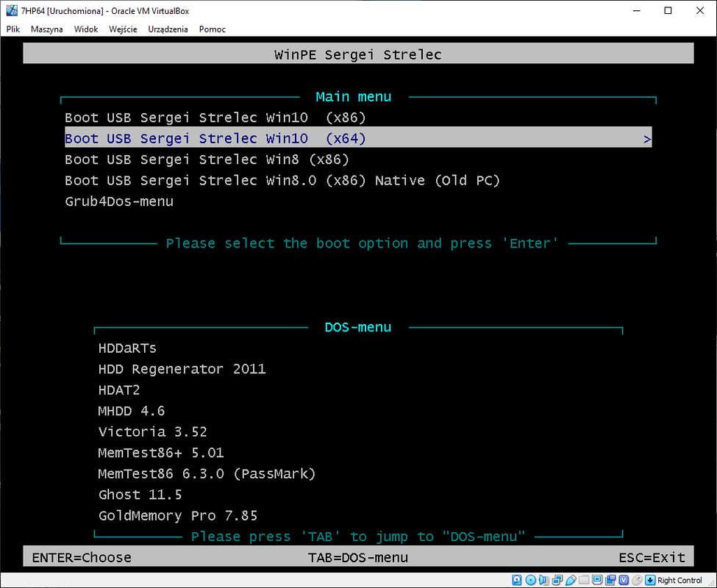Screen dimensions: 717x588
Task: Click the display settings status icon
Action: pos(597,580)
